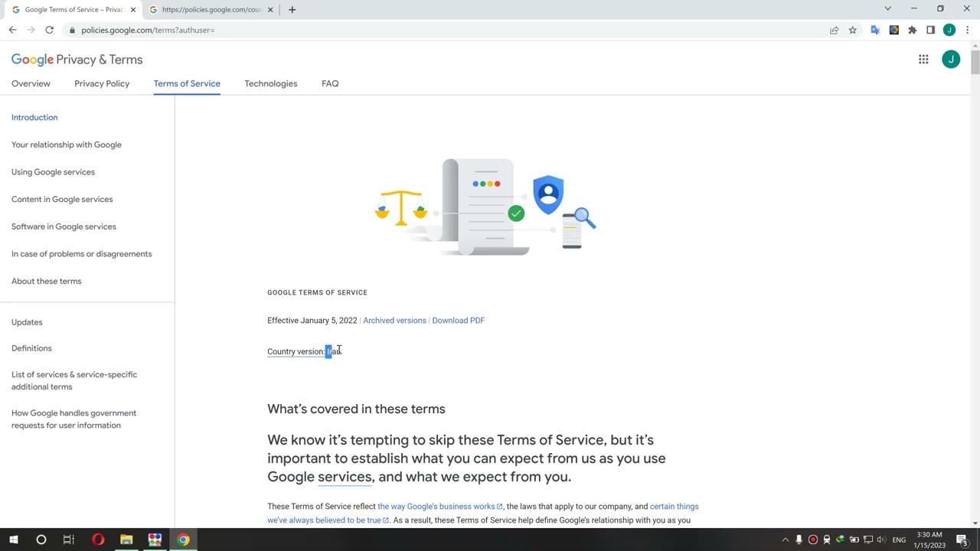980x551 pixels.
Task: Open the Archived versions link
Action: tap(394, 321)
